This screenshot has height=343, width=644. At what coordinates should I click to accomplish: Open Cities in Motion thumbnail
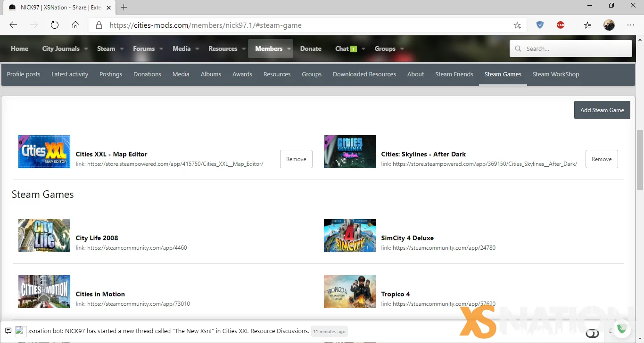(x=44, y=292)
